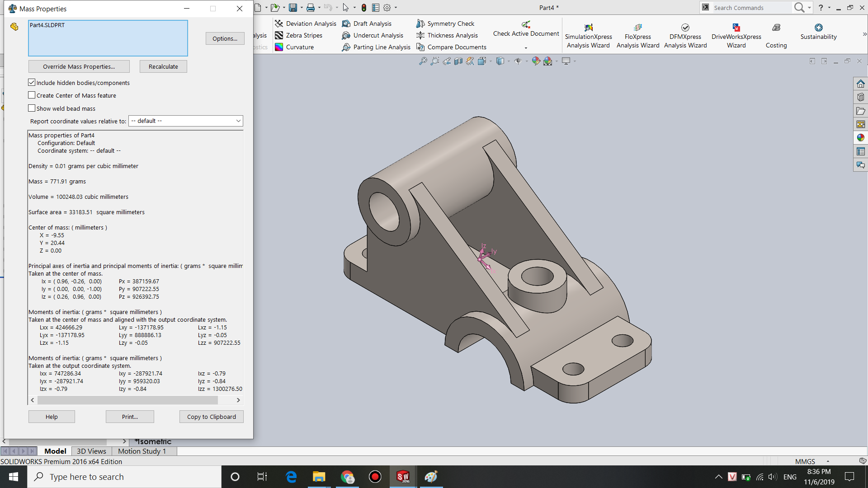Click Zoom to Area magnifier icon

click(435, 61)
